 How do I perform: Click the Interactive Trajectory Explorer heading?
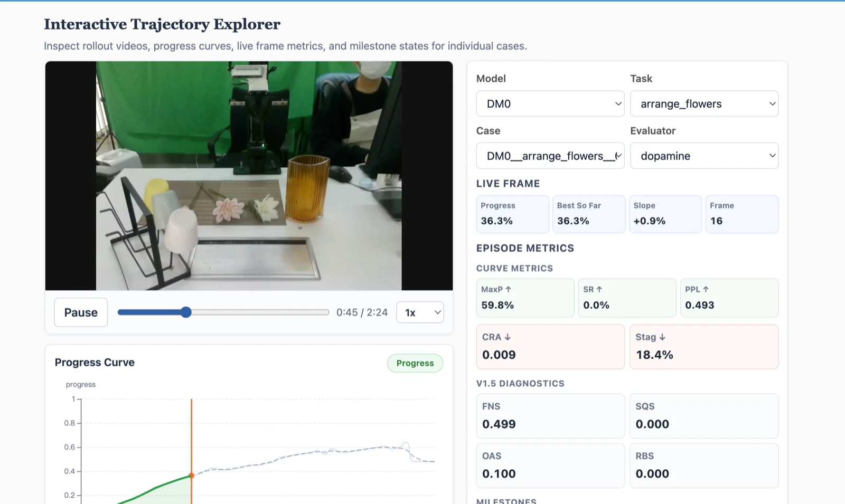click(x=162, y=24)
